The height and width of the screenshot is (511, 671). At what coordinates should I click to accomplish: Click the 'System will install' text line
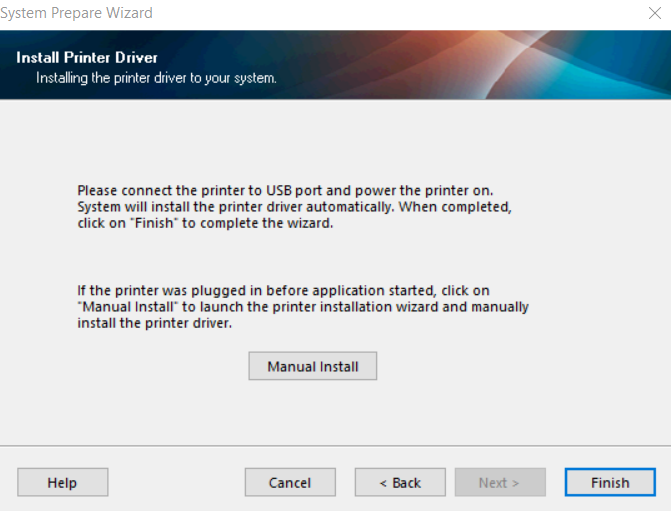coord(294,207)
